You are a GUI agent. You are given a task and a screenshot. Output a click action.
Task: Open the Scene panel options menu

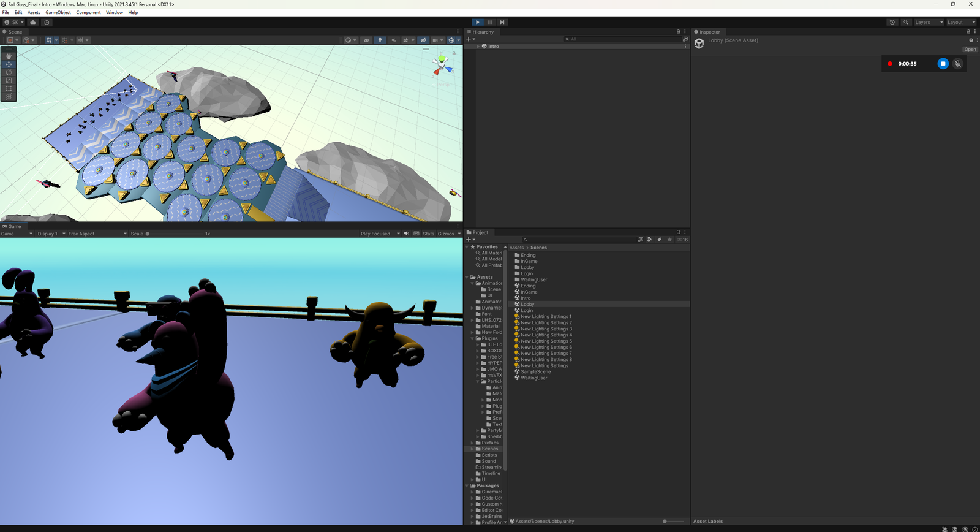(x=458, y=32)
